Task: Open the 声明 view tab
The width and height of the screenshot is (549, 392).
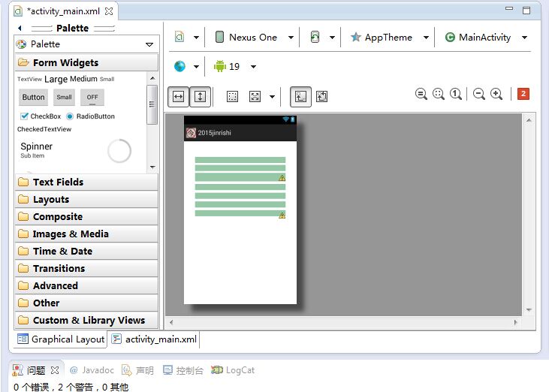Action: 137,370
